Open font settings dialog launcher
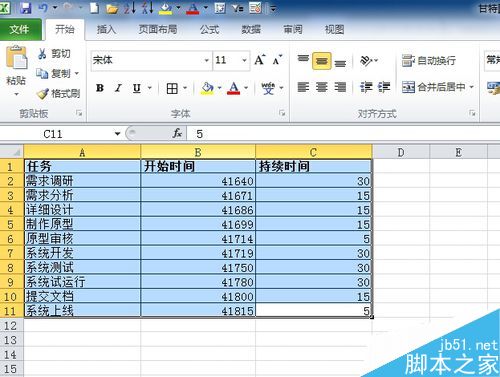This screenshot has height=377, width=500. click(282, 113)
